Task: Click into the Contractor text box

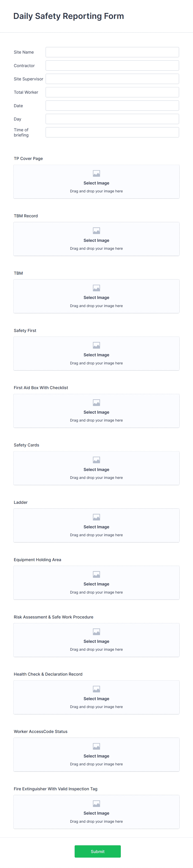Action: 112,65
